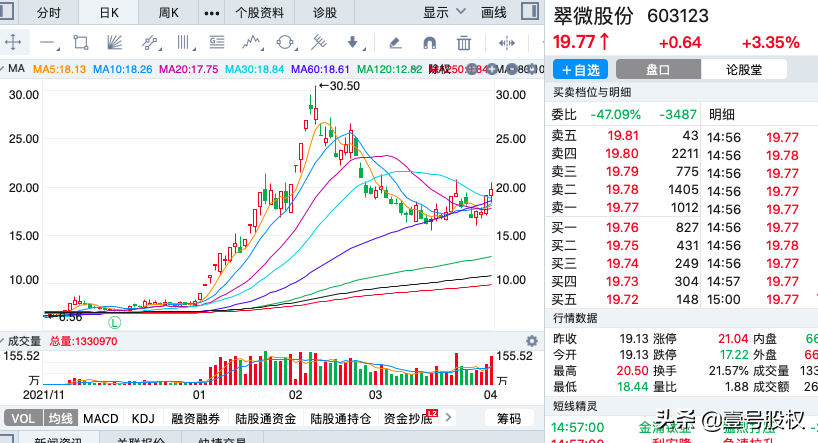Open volume indicator settings gear
This screenshot has height=443, width=818.
532,341
